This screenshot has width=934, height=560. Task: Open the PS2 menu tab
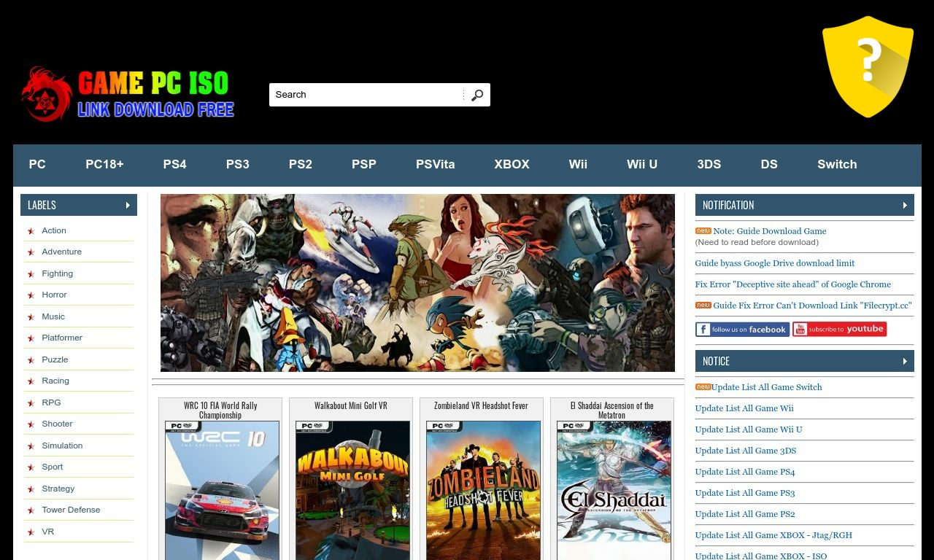coord(300,165)
